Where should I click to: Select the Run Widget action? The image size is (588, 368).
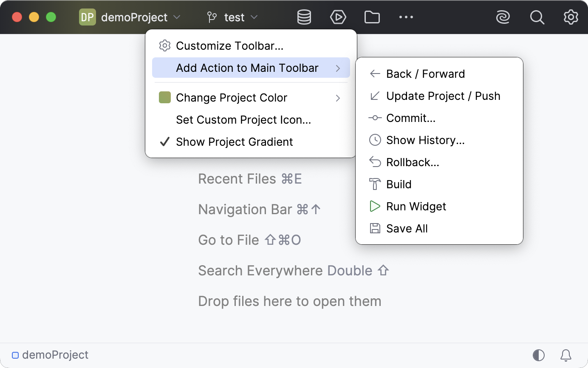[x=416, y=206]
